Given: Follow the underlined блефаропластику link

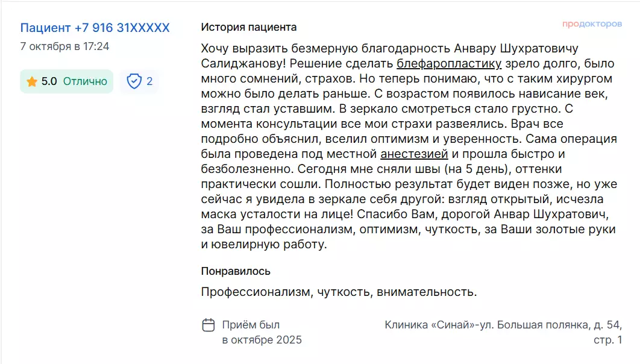Looking at the screenshot, I should (449, 63).
